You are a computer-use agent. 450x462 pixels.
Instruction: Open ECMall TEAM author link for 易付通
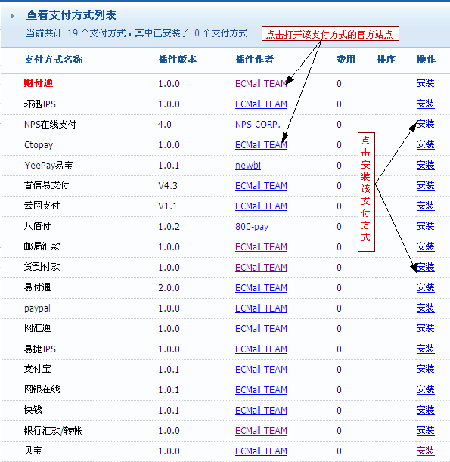pyautogui.click(x=261, y=288)
